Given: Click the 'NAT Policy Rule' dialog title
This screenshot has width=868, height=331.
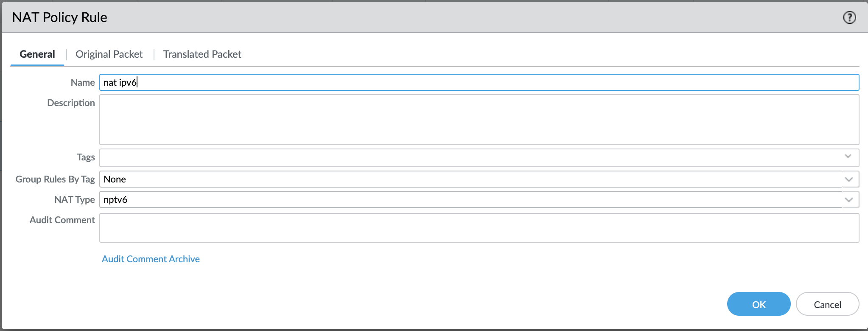Looking at the screenshot, I should 60,17.
